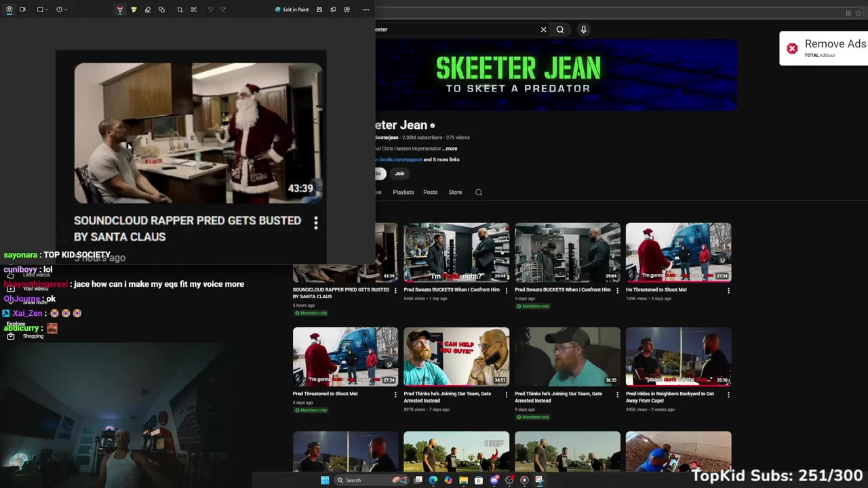Click the Join channel button

click(x=399, y=174)
